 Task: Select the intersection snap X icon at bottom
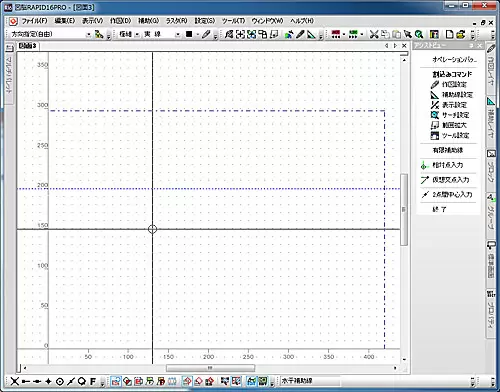pos(14,381)
